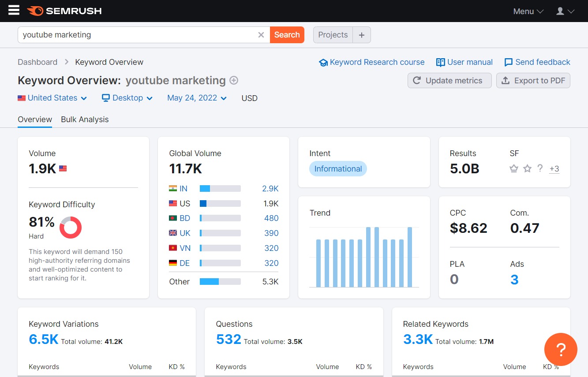Click the Send feedback link

pos(537,62)
